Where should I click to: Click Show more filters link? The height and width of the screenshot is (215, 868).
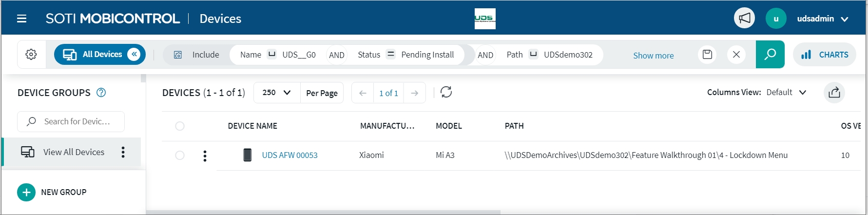653,56
